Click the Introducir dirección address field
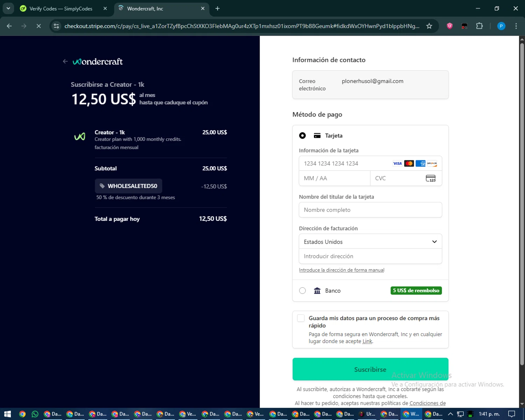Screen dimensions: 525x420 (370, 256)
